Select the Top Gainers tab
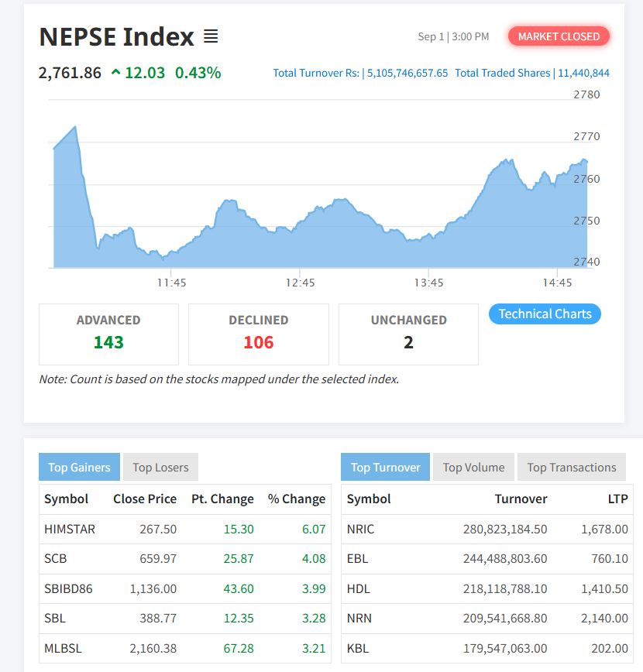 click(x=79, y=467)
